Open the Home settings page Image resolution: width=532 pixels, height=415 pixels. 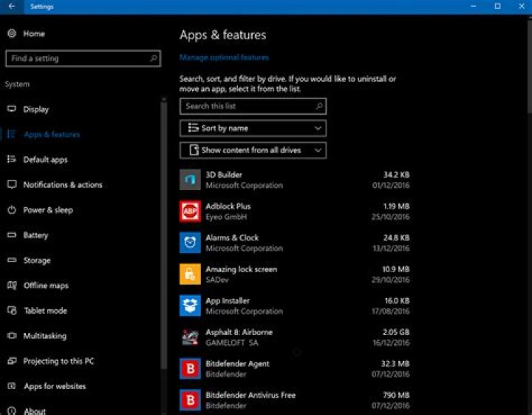coord(34,33)
